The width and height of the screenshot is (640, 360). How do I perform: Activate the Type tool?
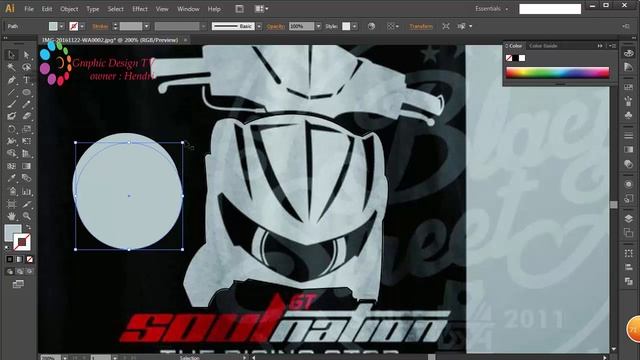(27, 80)
